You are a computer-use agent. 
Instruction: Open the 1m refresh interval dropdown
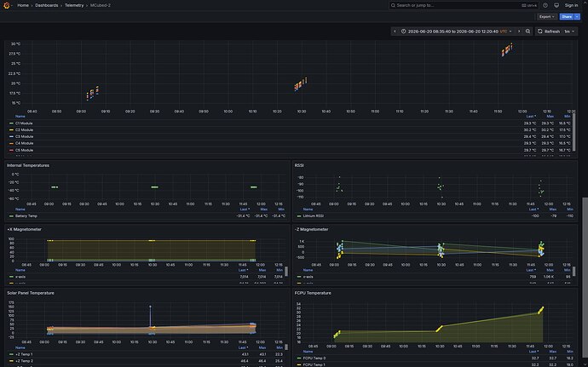(x=570, y=32)
